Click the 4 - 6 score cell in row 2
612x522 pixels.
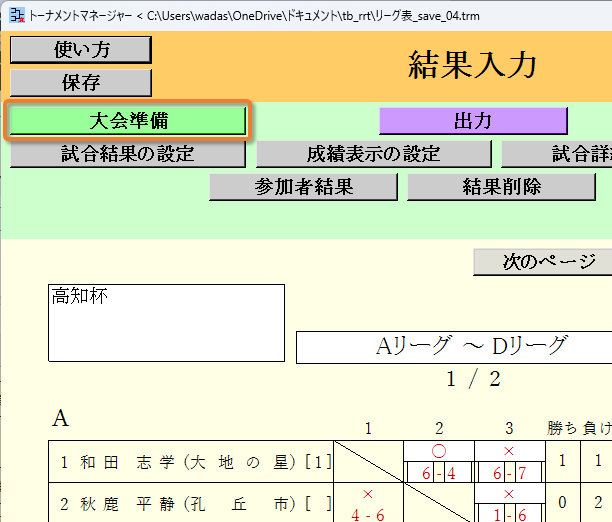pyautogui.click(x=368, y=515)
